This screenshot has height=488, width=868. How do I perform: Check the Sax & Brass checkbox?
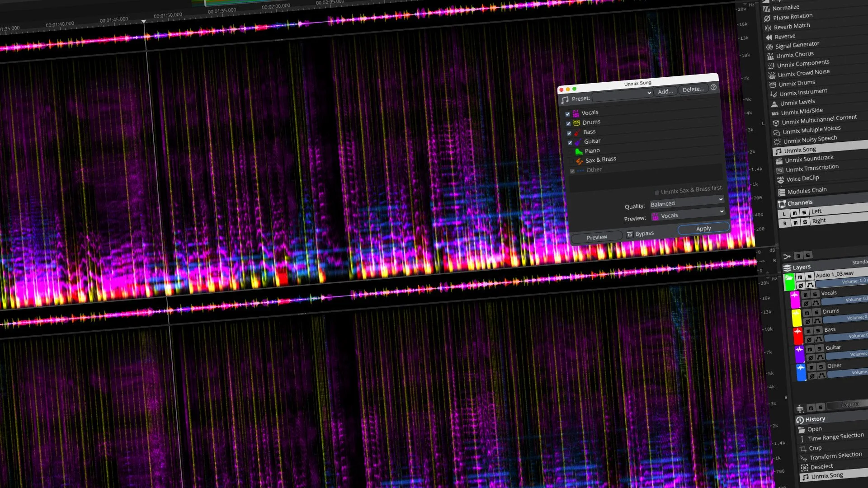[x=571, y=162]
